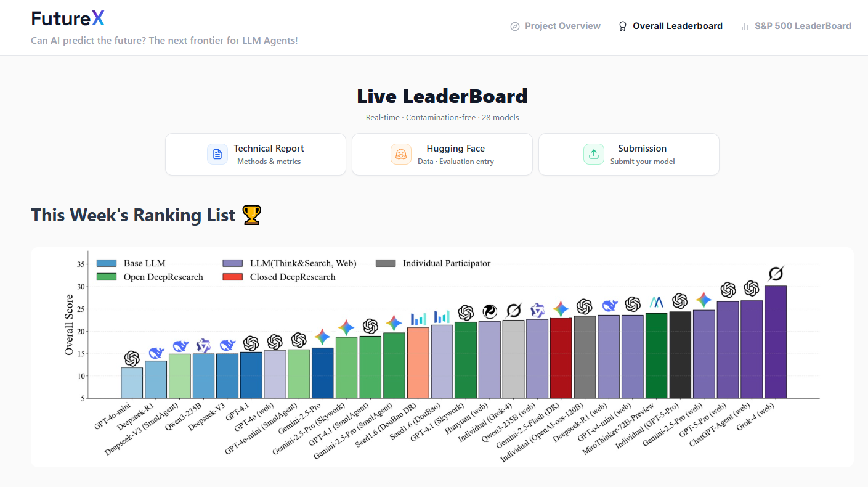Open the Project Overview tab
868x487 pixels.
[562, 26]
